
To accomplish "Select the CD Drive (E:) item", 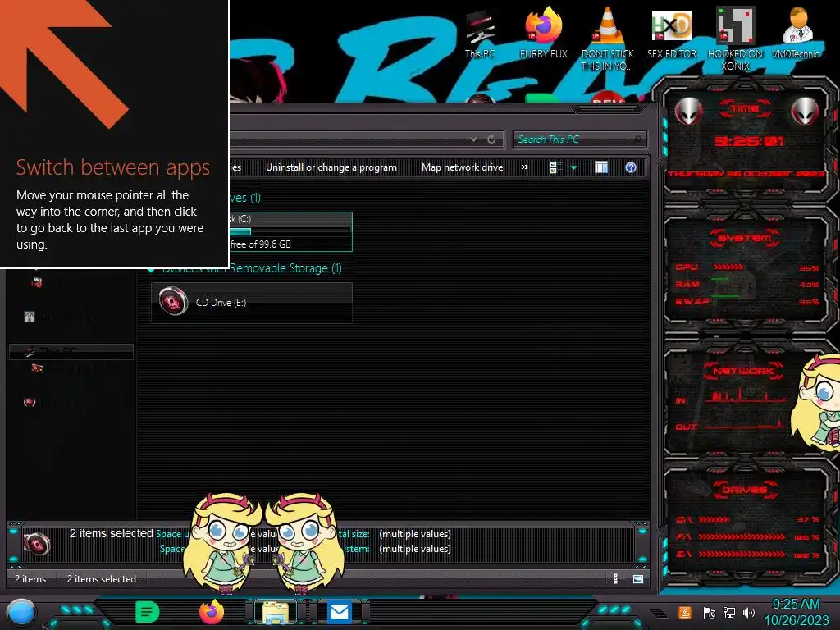I will click(252, 302).
